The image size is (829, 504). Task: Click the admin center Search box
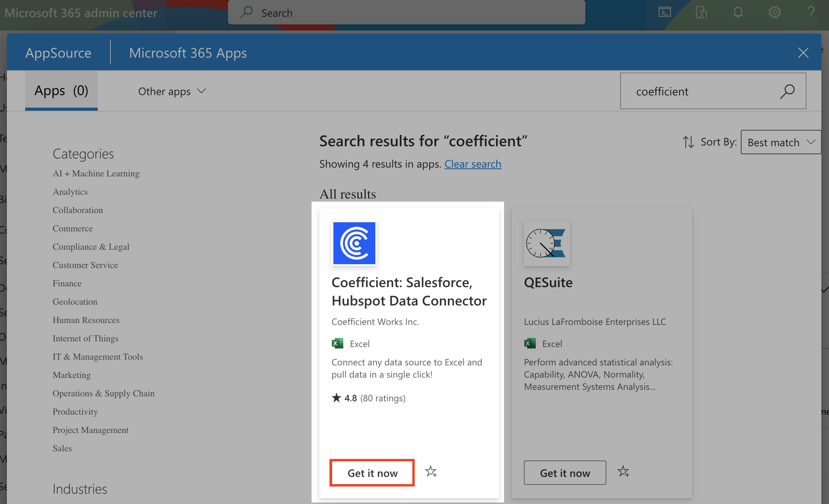(407, 13)
